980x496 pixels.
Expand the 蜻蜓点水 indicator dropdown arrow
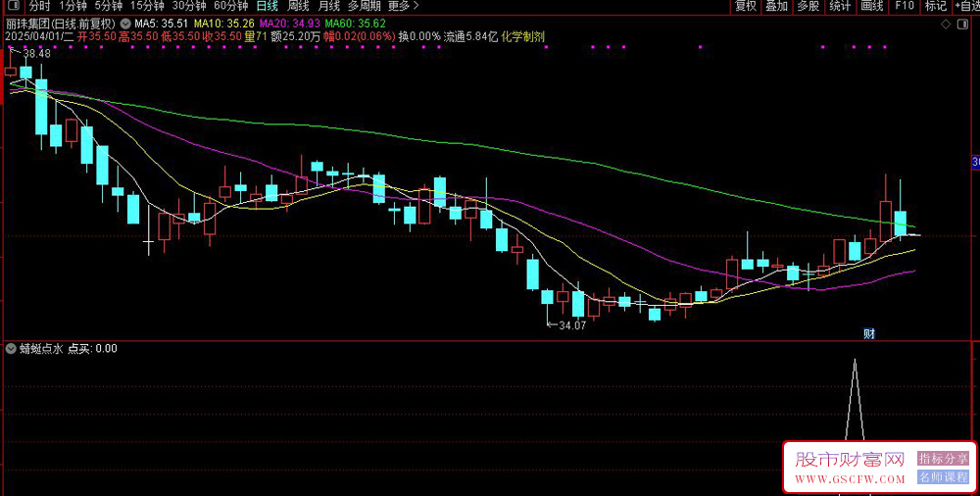click(x=10, y=349)
